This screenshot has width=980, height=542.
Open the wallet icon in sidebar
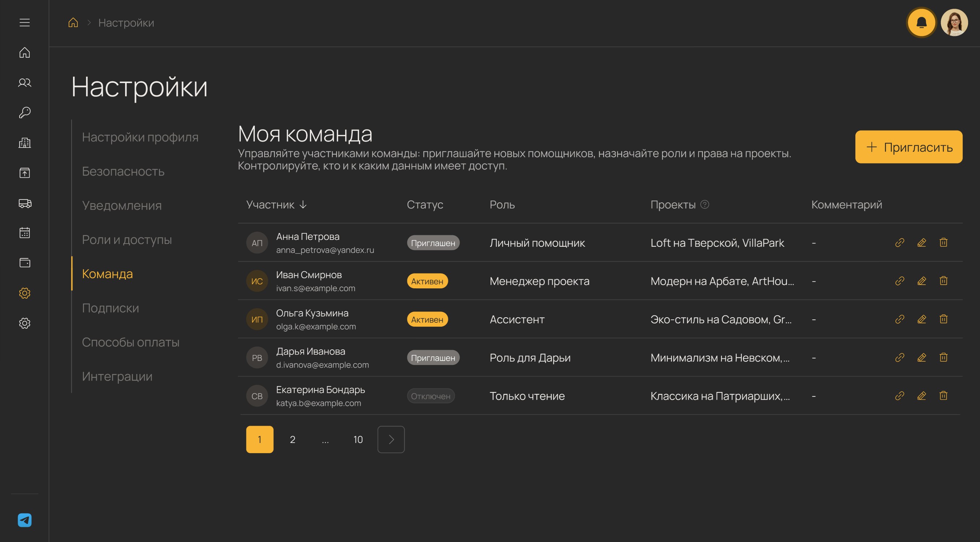(x=25, y=263)
